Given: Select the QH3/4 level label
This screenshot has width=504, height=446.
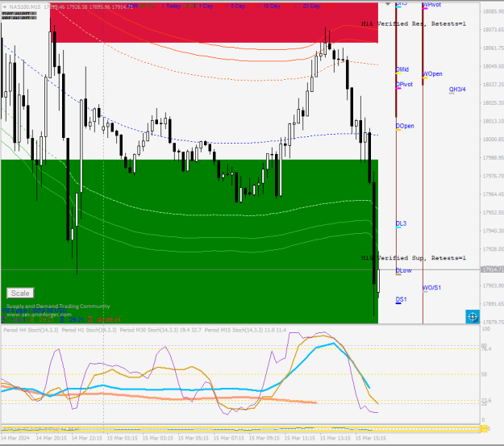Looking at the screenshot, I should tap(457, 89).
